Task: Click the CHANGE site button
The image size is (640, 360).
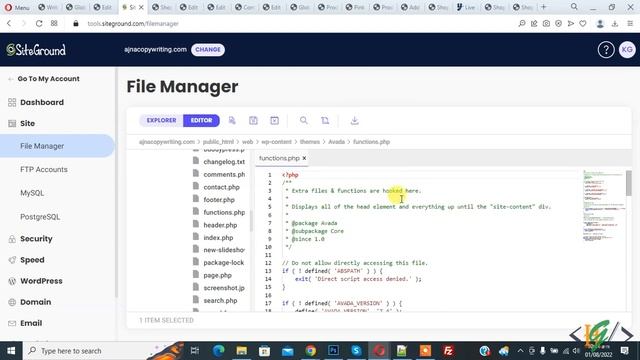Action: (x=208, y=49)
